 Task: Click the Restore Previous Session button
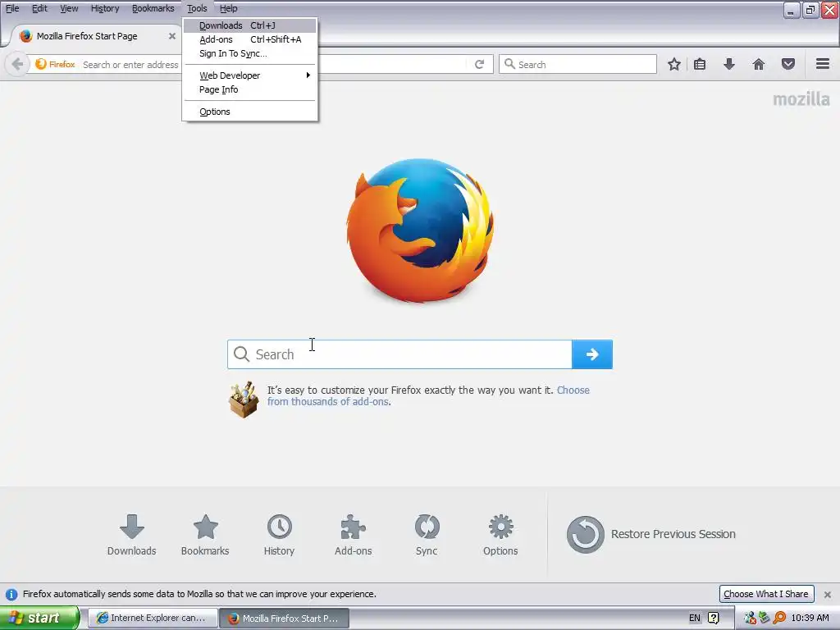click(x=651, y=534)
